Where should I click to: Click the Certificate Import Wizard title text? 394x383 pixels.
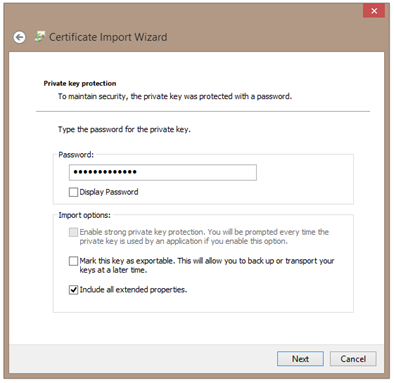tap(108, 37)
